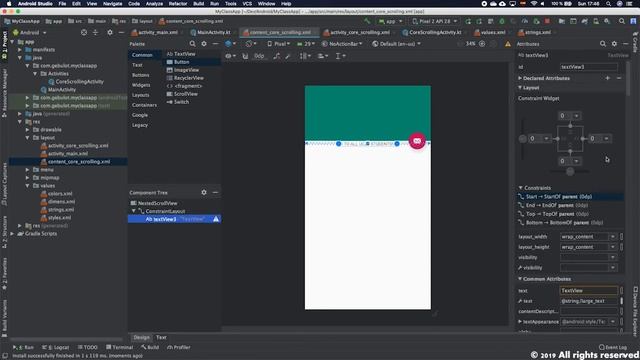The height and width of the screenshot is (360, 640).
Task: Open the Terminal tool window
Action: (120, 347)
